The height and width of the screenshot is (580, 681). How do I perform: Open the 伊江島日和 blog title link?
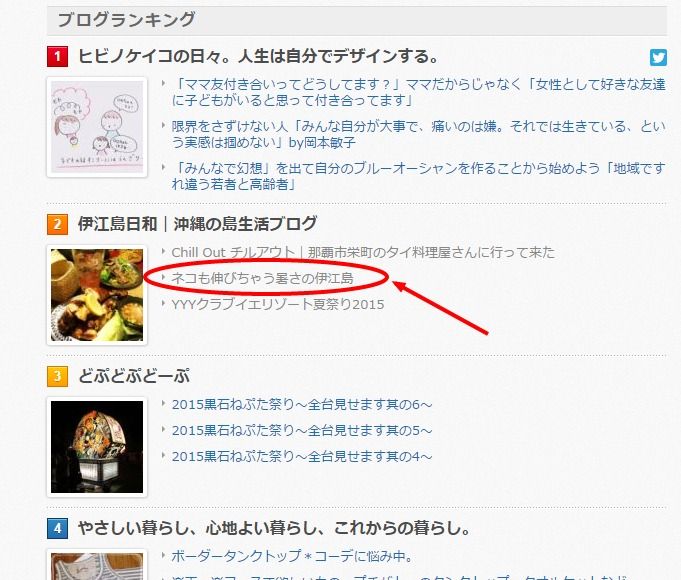pyautogui.click(x=197, y=224)
